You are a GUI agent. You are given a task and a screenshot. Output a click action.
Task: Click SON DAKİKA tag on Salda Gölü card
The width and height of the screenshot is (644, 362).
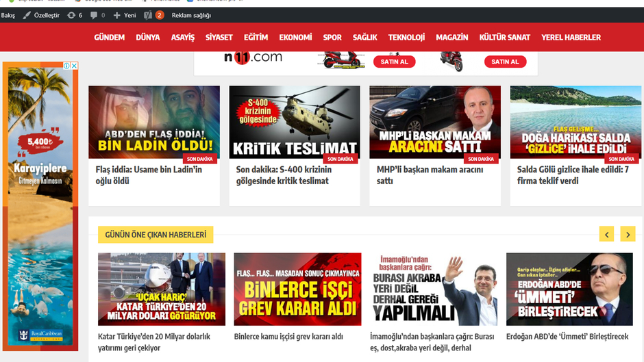click(621, 159)
